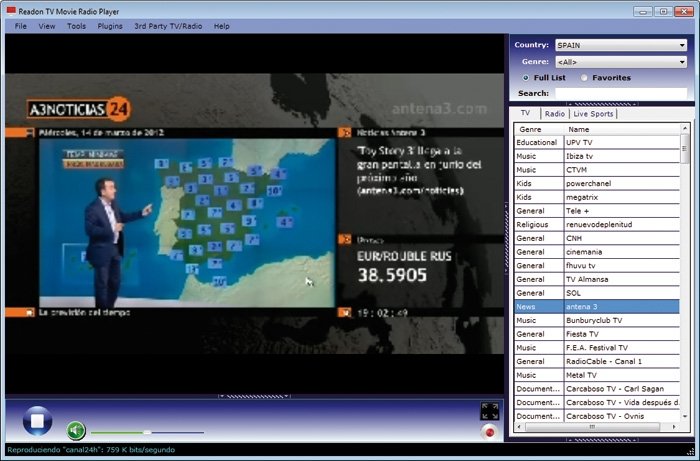Select Carcaboso TV - Carl Sagan channel
This screenshot has width=700, height=461.
[596, 389]
